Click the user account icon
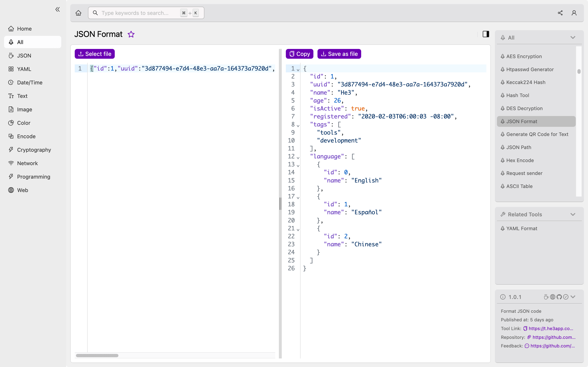588x367 pixels. [574, 13]
